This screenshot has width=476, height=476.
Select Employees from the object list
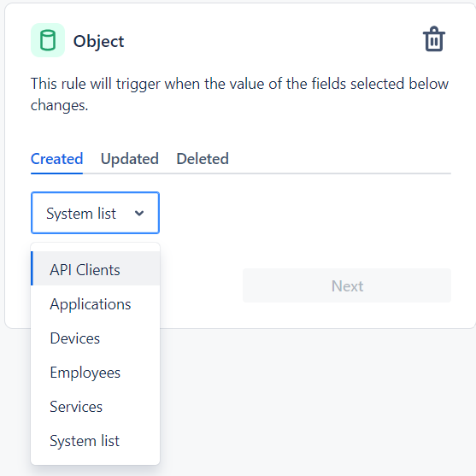[x=95, y=373]
